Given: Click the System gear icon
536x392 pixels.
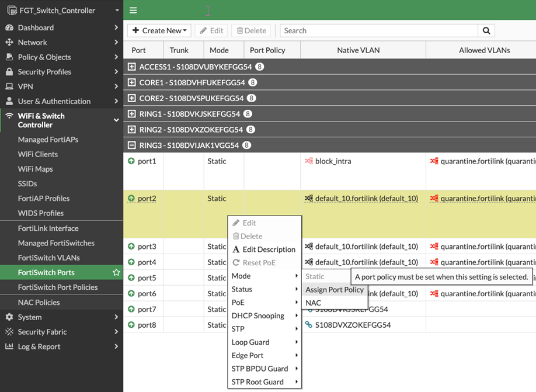Looking at the screenshot, I should (x=9, y=317).
